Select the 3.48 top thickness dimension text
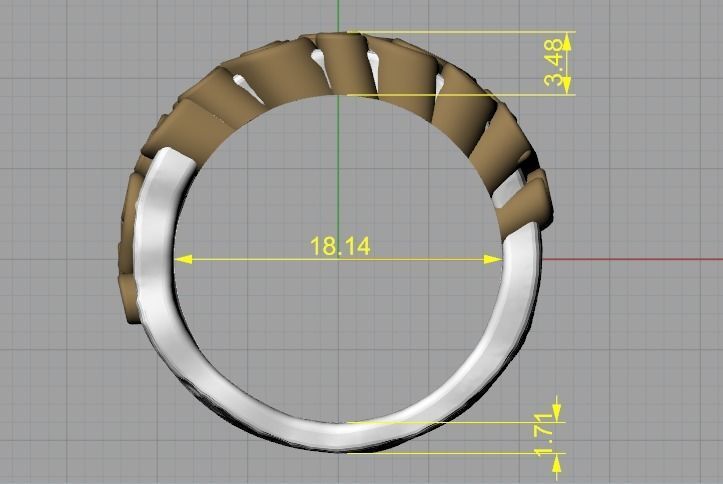 (x=554, y=63)
